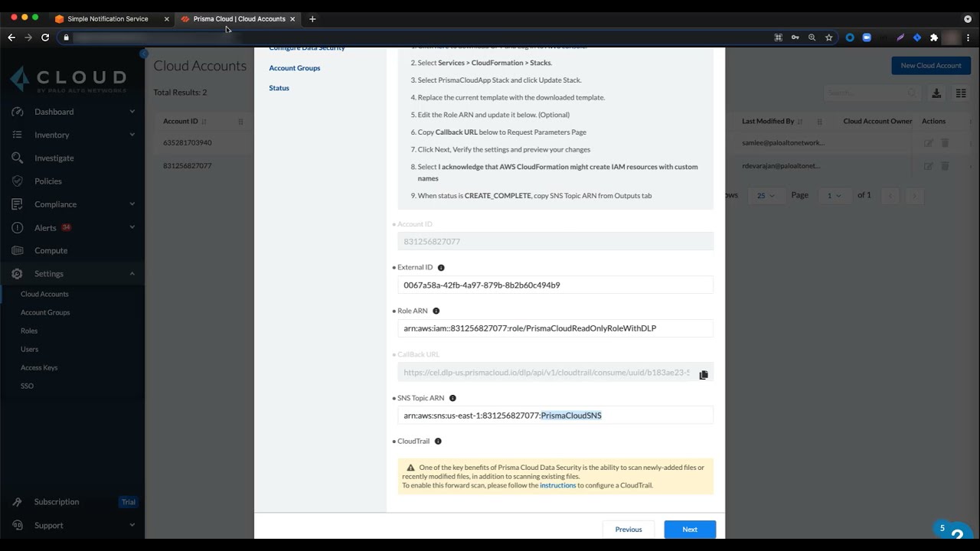This screenshot has height=551, width=980.
Task: Click the Previous button
Action: tap(629, 530)
